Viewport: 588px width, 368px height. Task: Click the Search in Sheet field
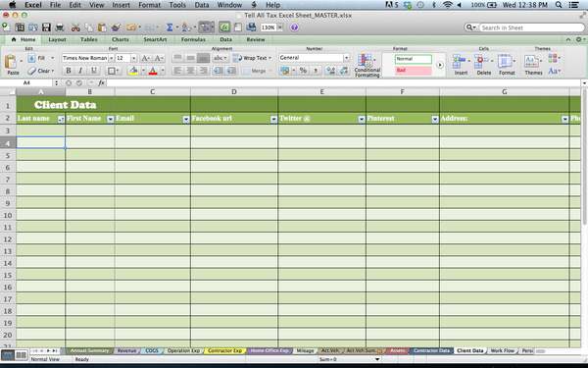[530, 27]
